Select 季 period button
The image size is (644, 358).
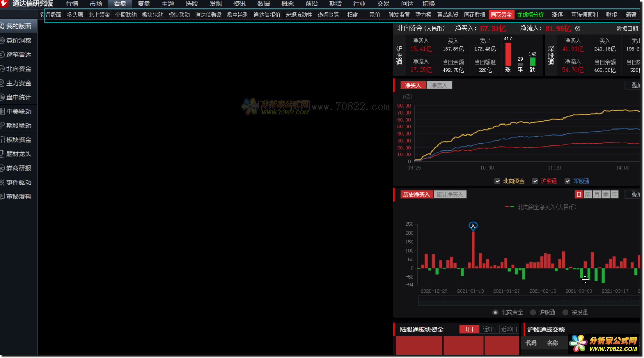(606, 194)
